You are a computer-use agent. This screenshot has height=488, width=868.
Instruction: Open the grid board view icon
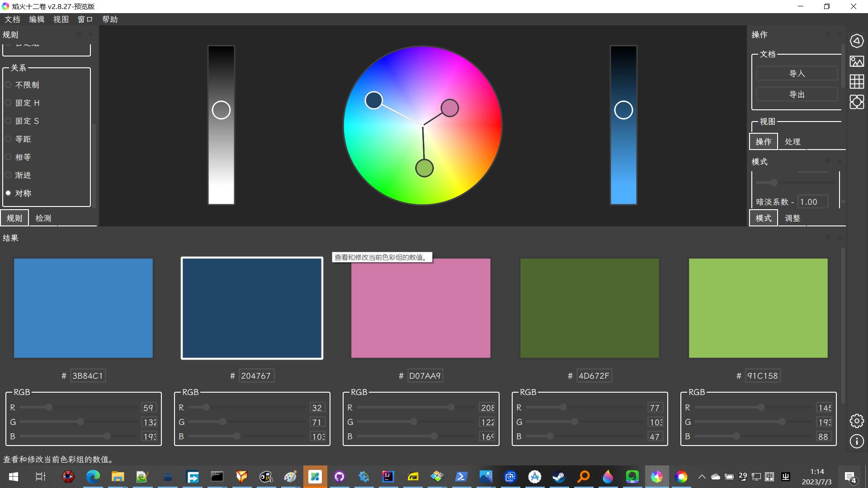click(x=857, y=82)
